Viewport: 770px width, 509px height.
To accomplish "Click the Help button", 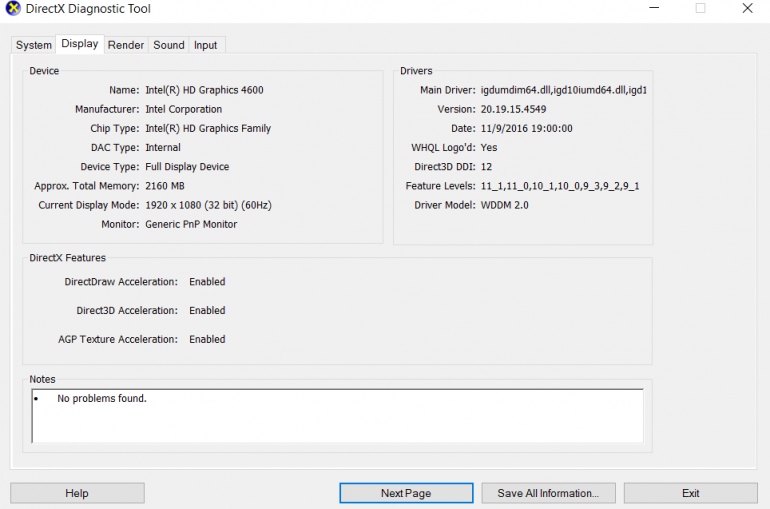I will [x=77, y=493].
